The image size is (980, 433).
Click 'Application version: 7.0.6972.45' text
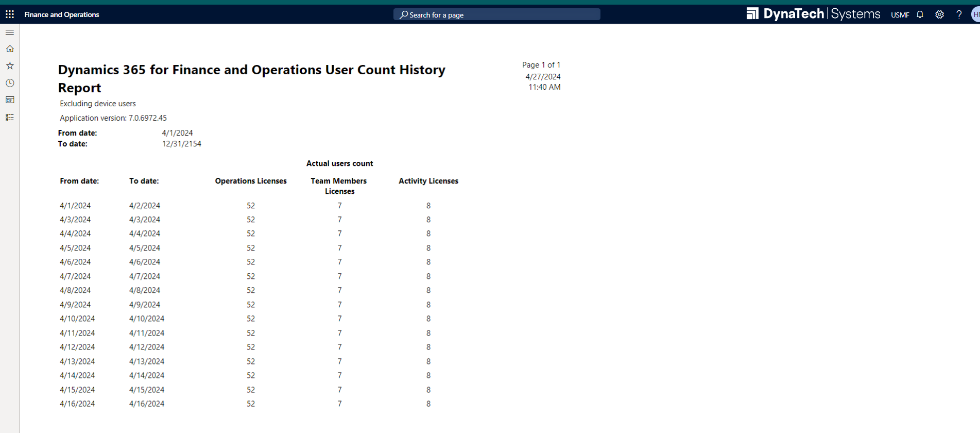[113, 118]
